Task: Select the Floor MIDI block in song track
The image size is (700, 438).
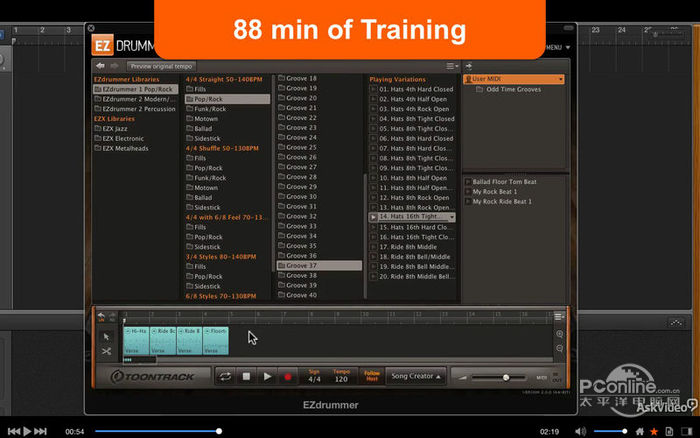Action: [x=216, y=341]
